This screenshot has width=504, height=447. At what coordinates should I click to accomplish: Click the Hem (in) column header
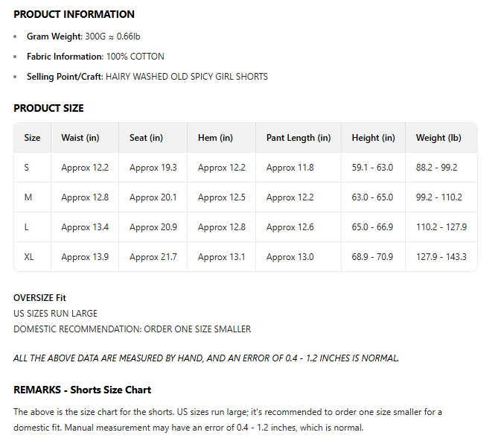pyautogui.click(x=215, y=138)
